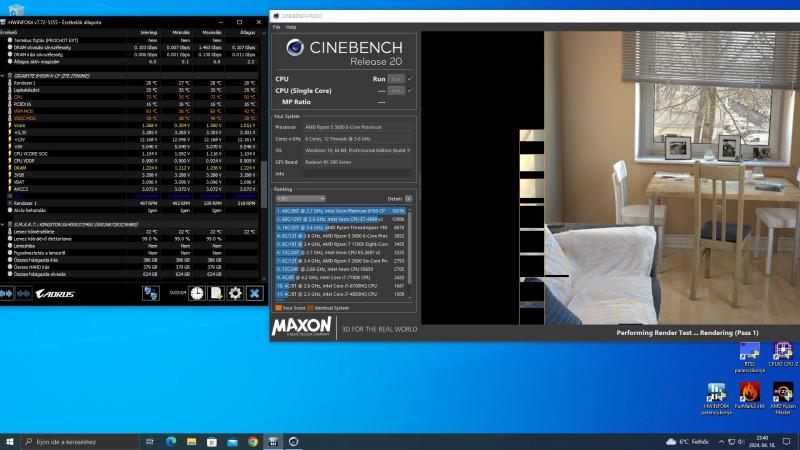Viewport: 800px width, 450px height.
Task: Select AMD Ryzen Threadripper ranking row
Action: coord(340,228)
